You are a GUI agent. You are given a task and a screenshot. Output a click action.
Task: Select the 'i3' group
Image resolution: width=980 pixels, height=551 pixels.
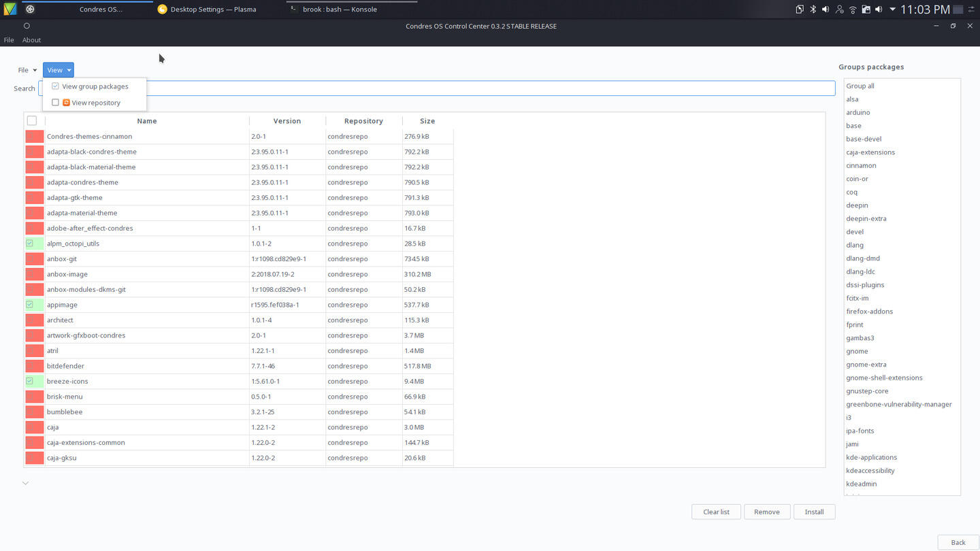pyautogui.click(x=849, y=418)
